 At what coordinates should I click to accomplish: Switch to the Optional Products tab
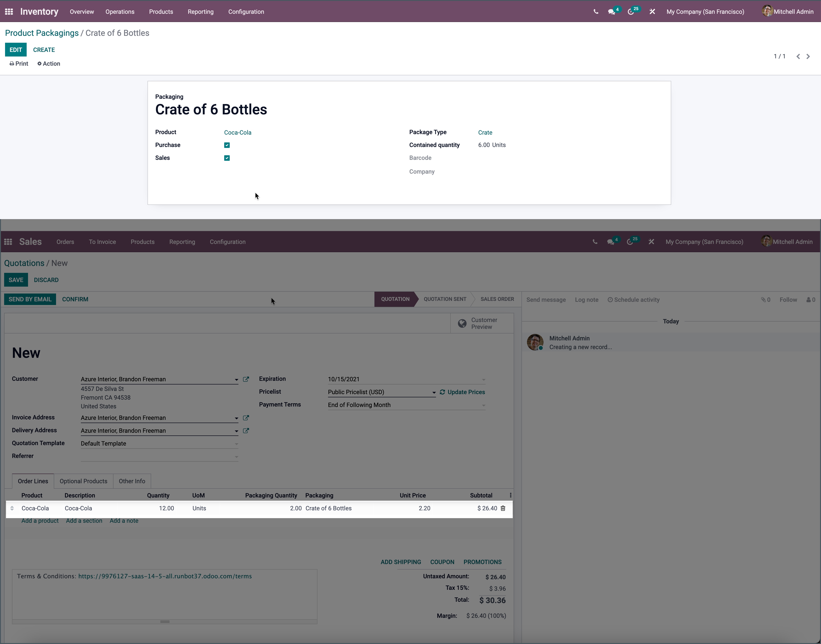tap(83, 481)
